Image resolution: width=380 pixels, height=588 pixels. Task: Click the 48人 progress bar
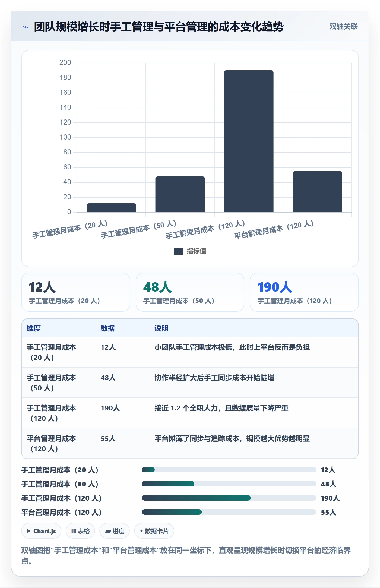click(x=229, y=484)
